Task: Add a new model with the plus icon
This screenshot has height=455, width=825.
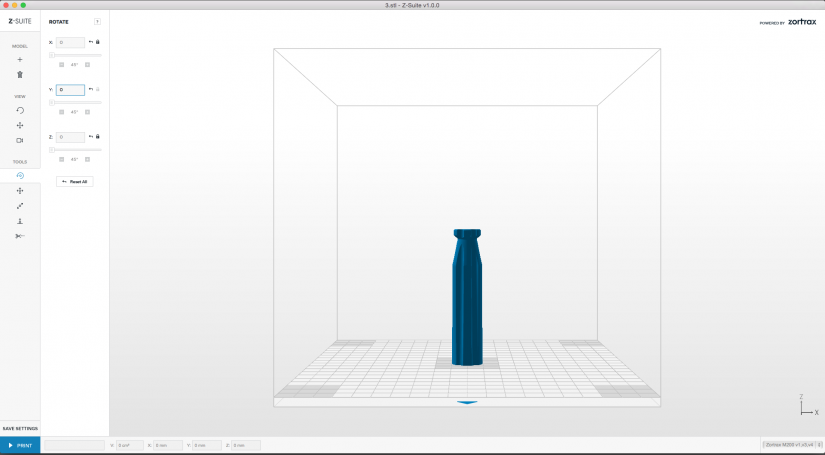Action: (20, 59)
